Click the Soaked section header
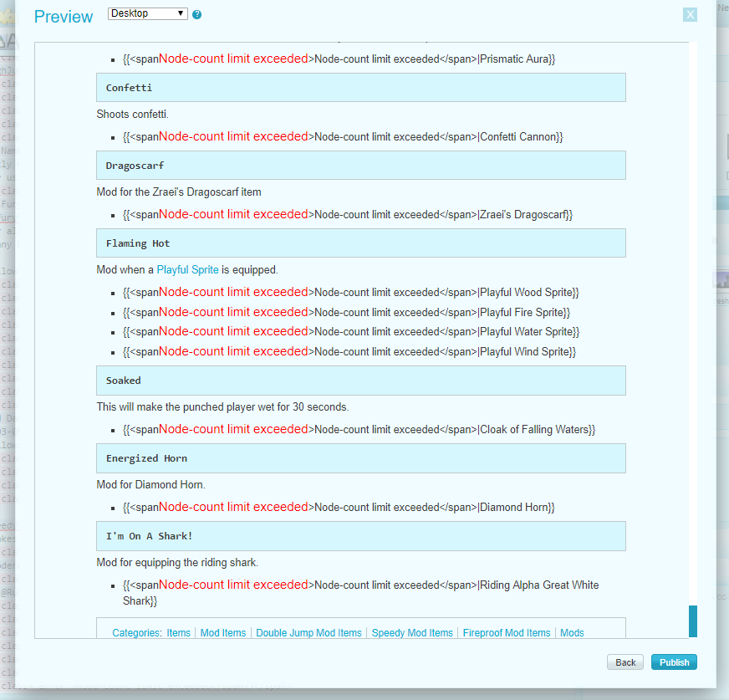The height and width of the screenshot is (700, 729). [360, 381]
